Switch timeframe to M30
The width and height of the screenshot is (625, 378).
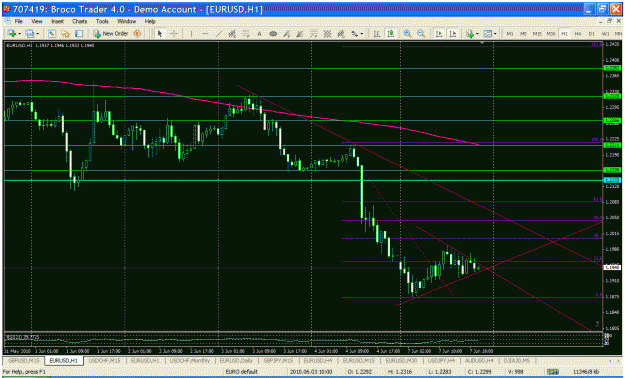click(551, 34)
